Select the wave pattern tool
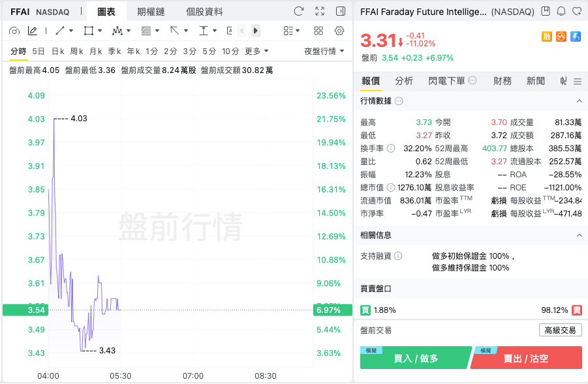The height and width of the screenshot is (384, 588). (117, 31)
